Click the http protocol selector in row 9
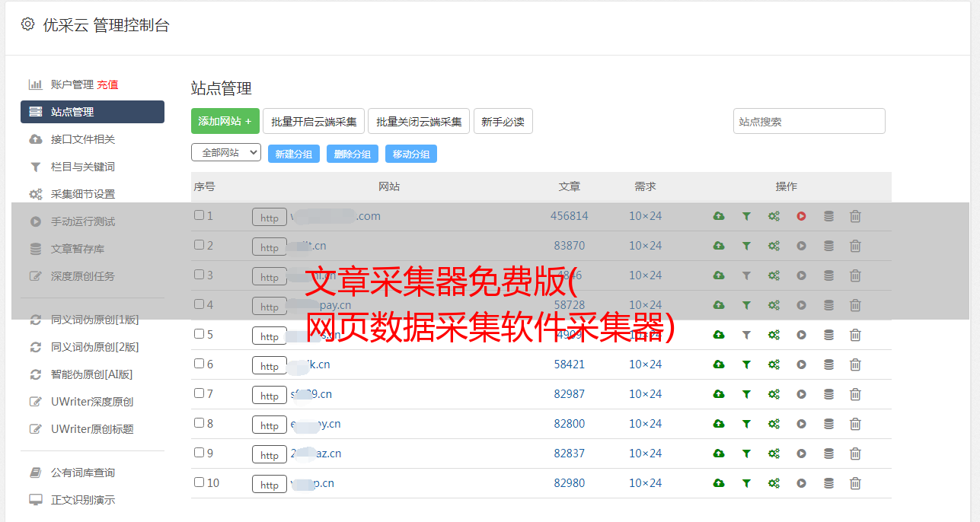 [270, 454]
